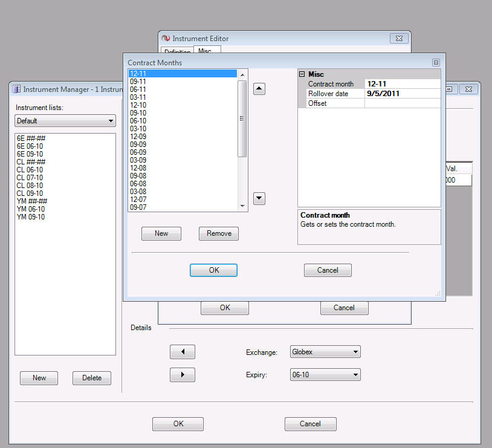Show previous instrument with left arrow button
Image resolution: width=492 pixels, height=448 pixels.
183,352
